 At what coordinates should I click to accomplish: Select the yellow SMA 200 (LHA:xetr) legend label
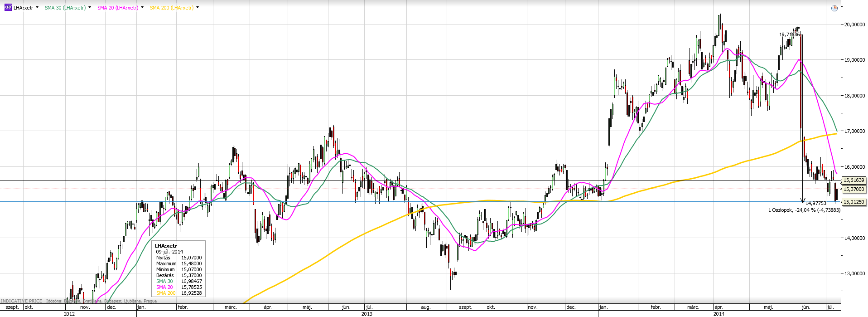172,8
